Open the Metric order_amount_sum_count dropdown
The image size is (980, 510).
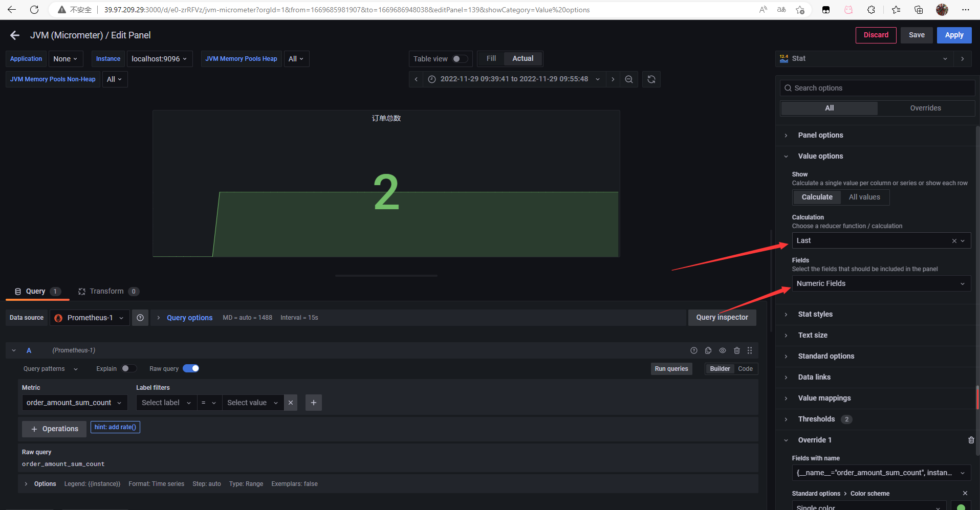(x=74, y=403)
